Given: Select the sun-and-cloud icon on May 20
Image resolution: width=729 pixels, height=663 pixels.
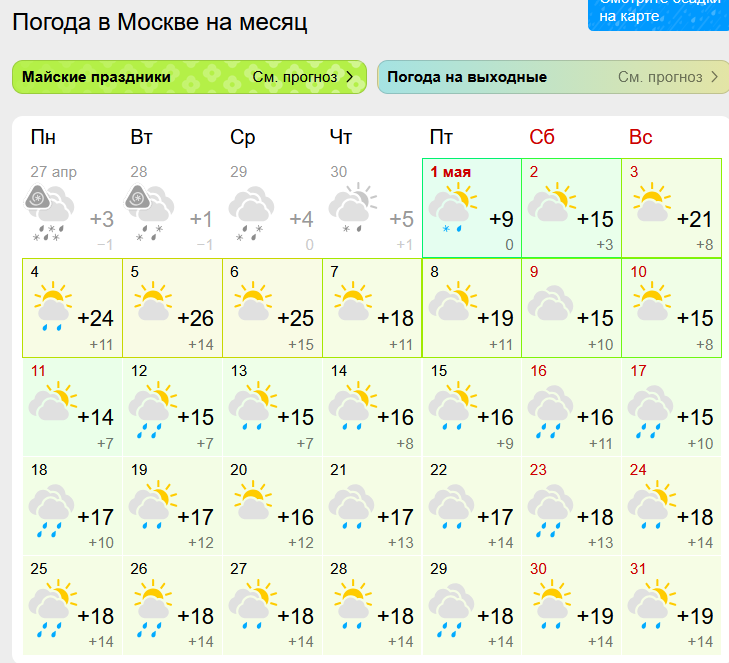Looking at the screenshot, I should point(253,500).
